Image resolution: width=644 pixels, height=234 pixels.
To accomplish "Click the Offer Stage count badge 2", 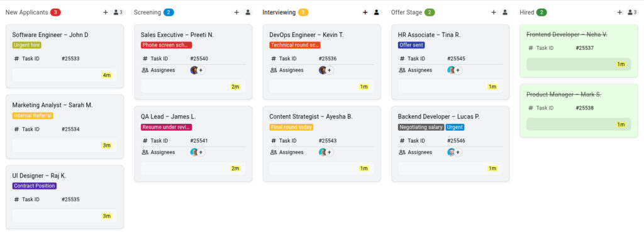I will pos(430,13).
